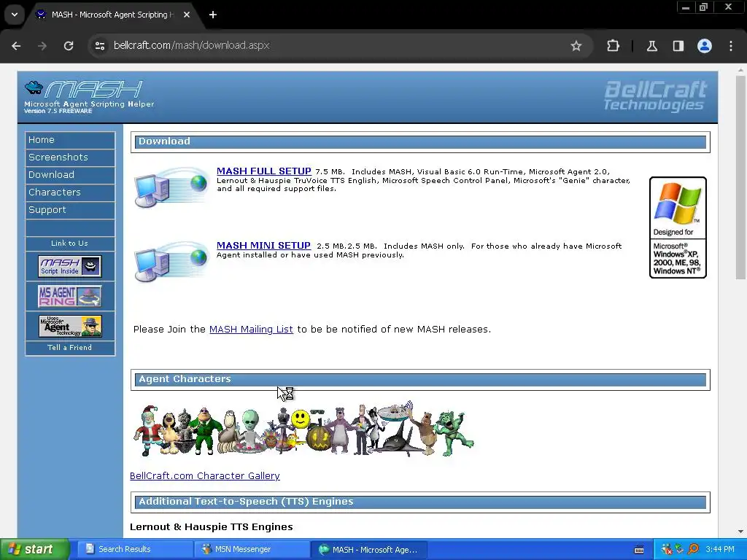Screen dimensions: 747x560
Task: Click the Uses Microsoft Agent Technology badge
Action: click(70, 326)
